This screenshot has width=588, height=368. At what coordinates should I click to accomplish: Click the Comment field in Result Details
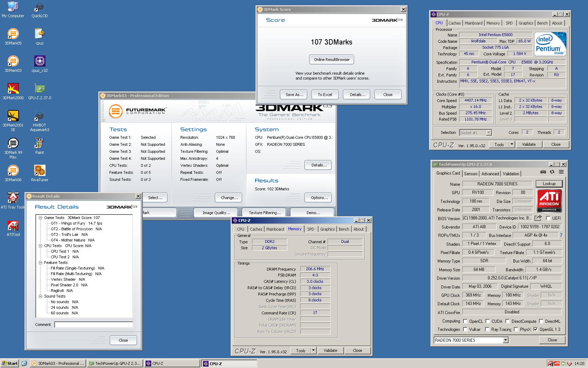(93, 325)
